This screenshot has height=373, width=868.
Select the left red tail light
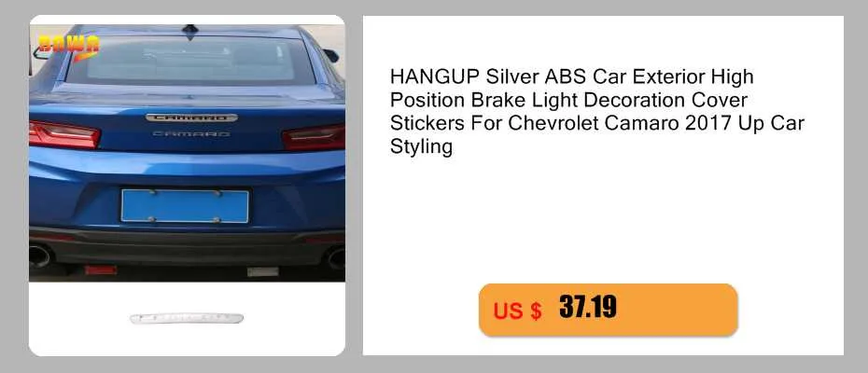point(64,135)
